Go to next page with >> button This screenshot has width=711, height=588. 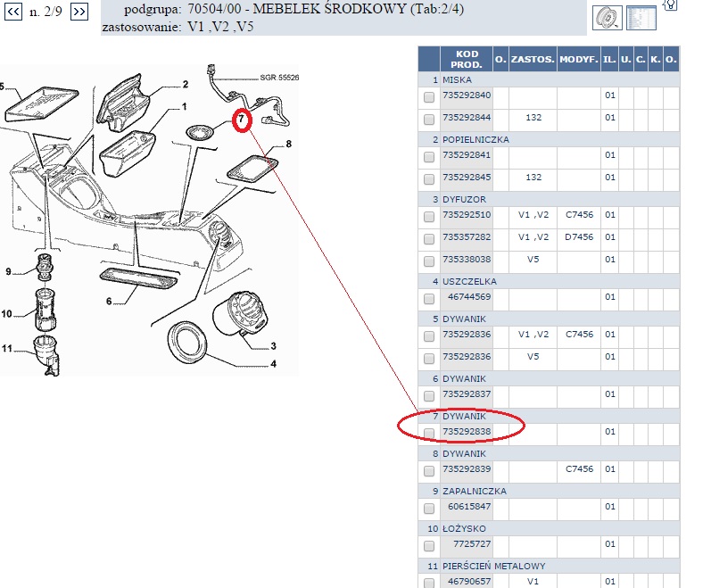pyautogui.click(x=79, y=12)
